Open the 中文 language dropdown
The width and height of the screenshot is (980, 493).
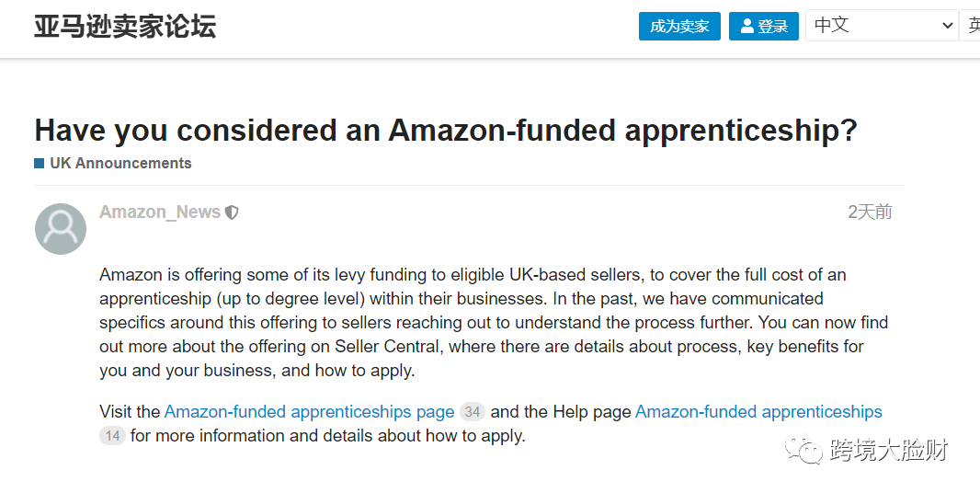tap(881, 26)
